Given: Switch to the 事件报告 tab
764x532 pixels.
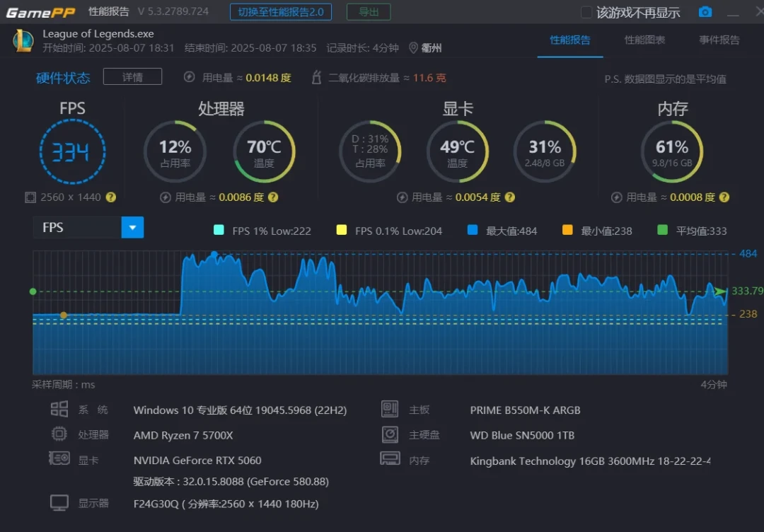Looking at the screenshot, I should click(x=719, y=40).
